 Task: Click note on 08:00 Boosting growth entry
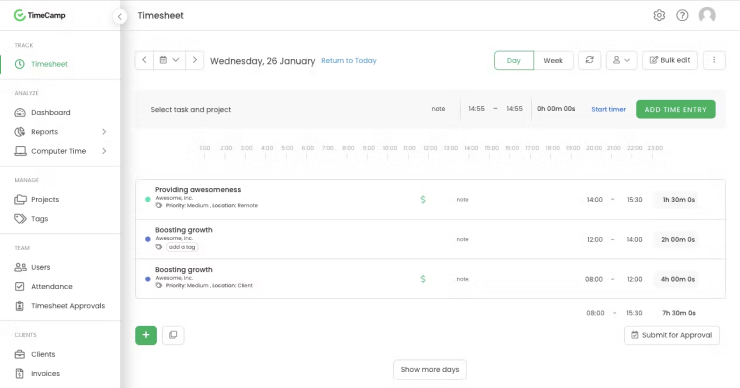[462, 279]
